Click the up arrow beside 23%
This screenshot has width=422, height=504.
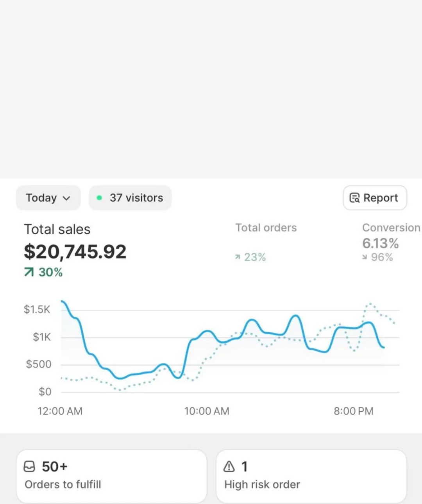tap(237, 257)
